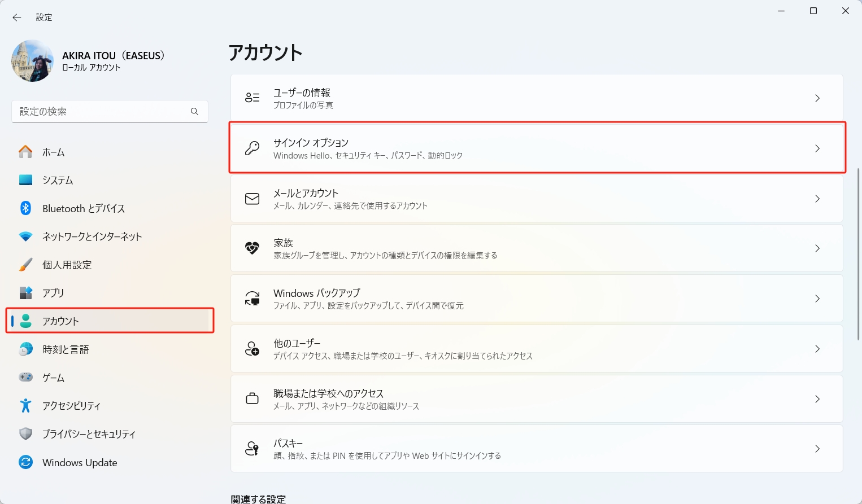Select the アプリ icon in sidebar

[x=25, y=292]
